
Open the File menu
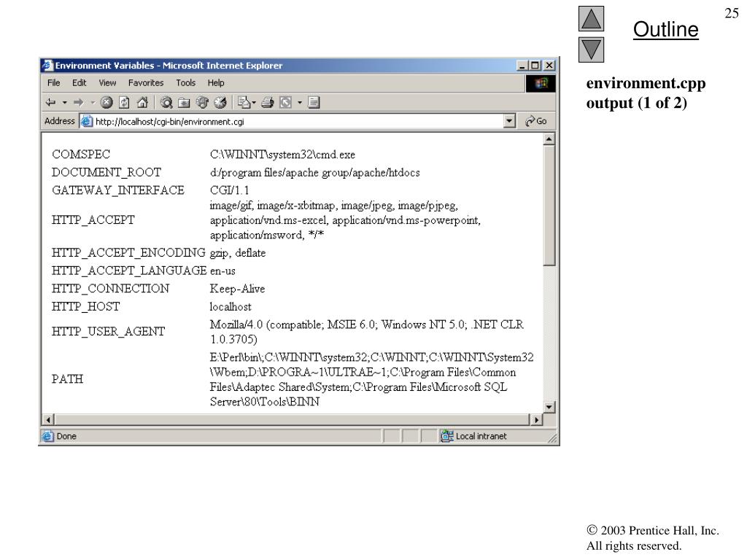click(54, 83)
